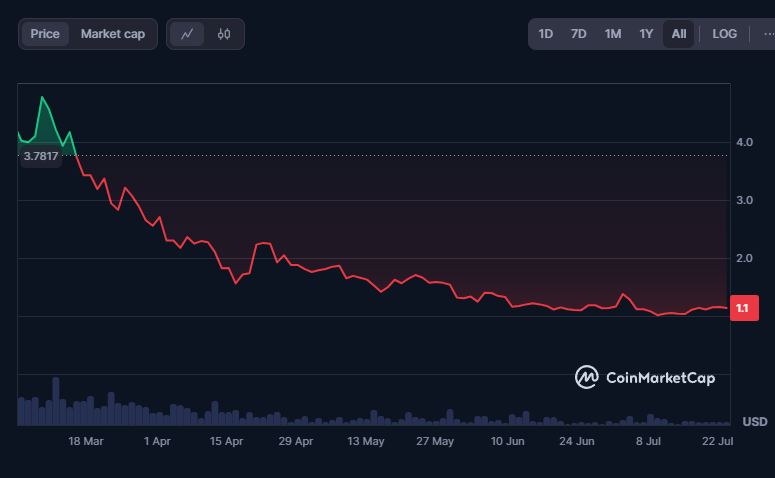775x478 pixels.
Task: Click the 13 May date label
Action: 366,441
